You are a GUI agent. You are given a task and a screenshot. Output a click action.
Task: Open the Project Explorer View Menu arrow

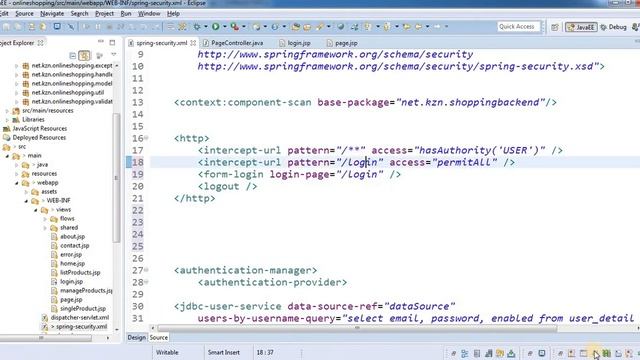[113, 55]
